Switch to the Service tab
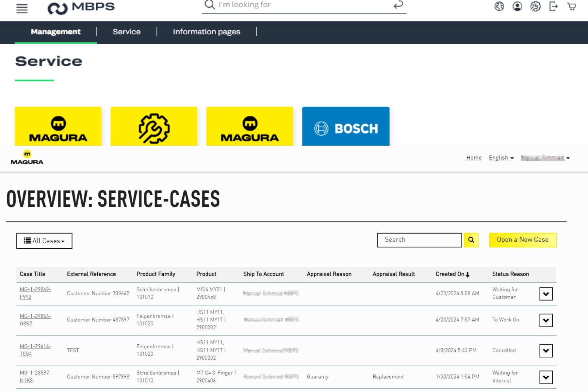 (x=127, y=32)
